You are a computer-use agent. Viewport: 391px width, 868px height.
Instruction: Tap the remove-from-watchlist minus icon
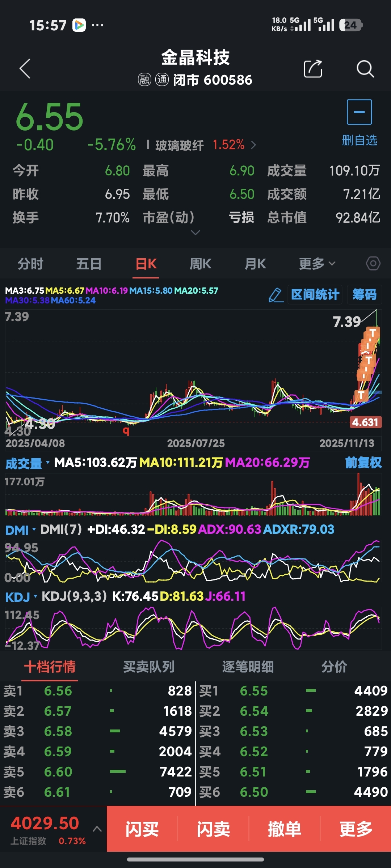click(359, 112)
